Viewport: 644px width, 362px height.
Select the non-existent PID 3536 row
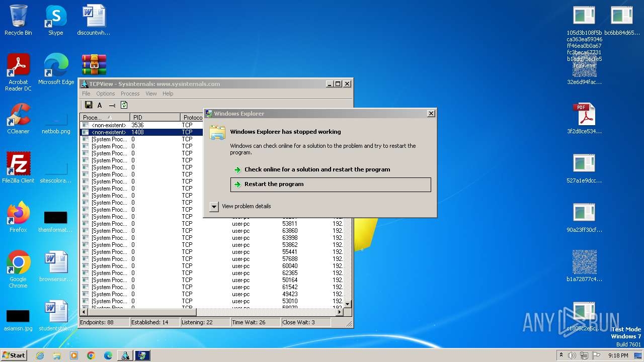pos(142,125)
